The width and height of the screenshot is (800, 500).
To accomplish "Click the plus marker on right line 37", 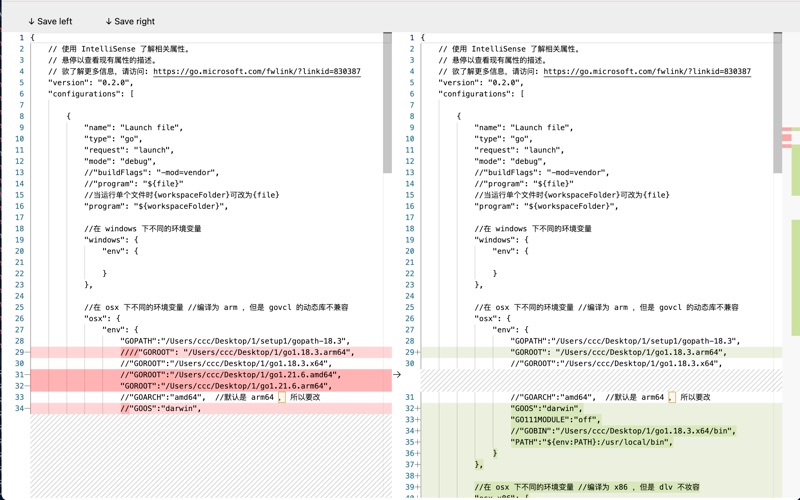I will 417,465.
